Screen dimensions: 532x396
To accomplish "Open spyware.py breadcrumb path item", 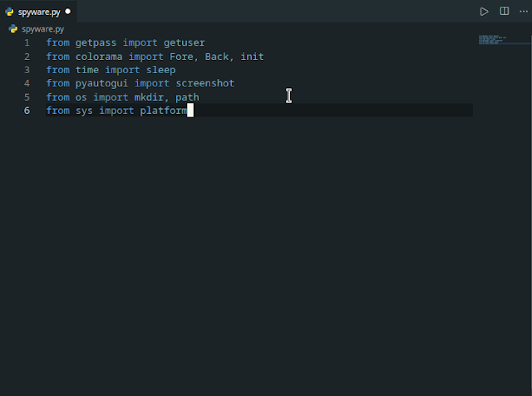I will 42,29.
